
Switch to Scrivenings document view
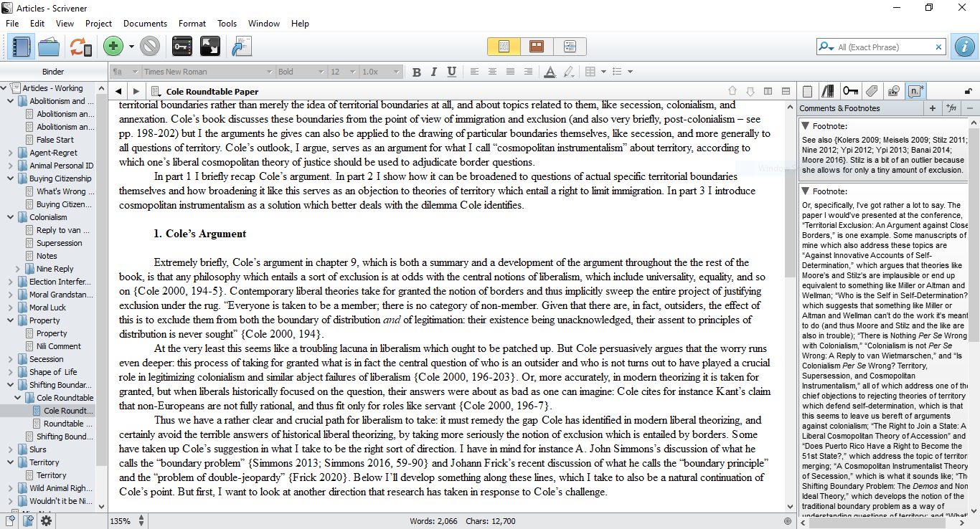coord(504,47)
